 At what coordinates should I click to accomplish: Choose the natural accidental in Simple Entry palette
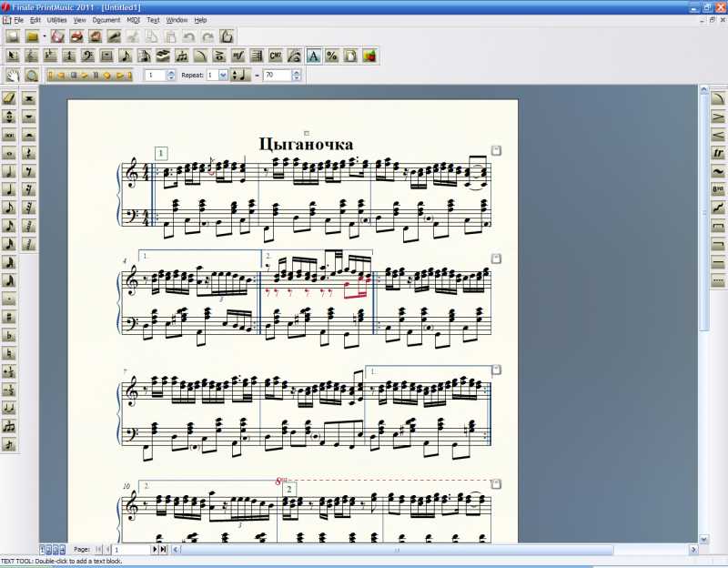coord(9,354)
